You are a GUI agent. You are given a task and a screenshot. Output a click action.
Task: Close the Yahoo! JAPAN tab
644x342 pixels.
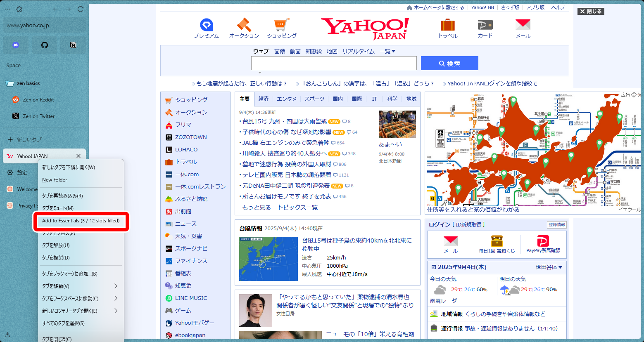click(x=78, y=156)
